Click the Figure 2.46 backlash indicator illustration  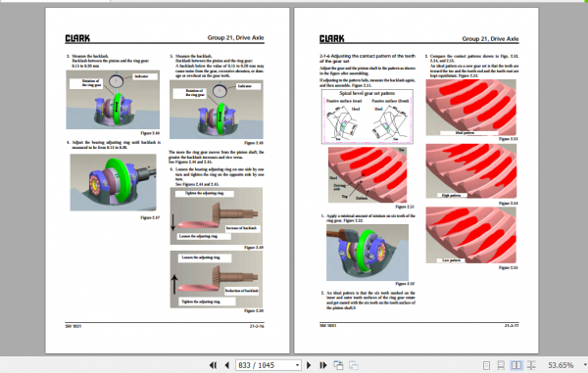(x=113, y=100)
